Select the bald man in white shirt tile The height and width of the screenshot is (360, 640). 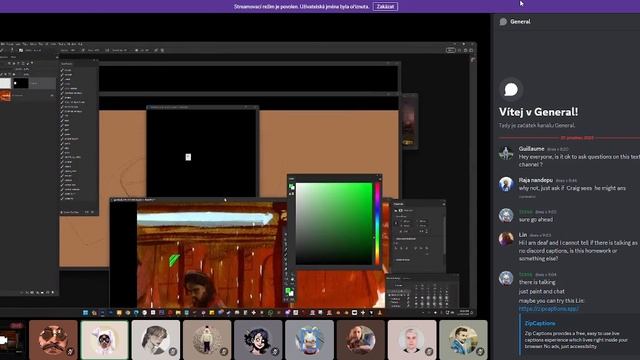point(412,340)
